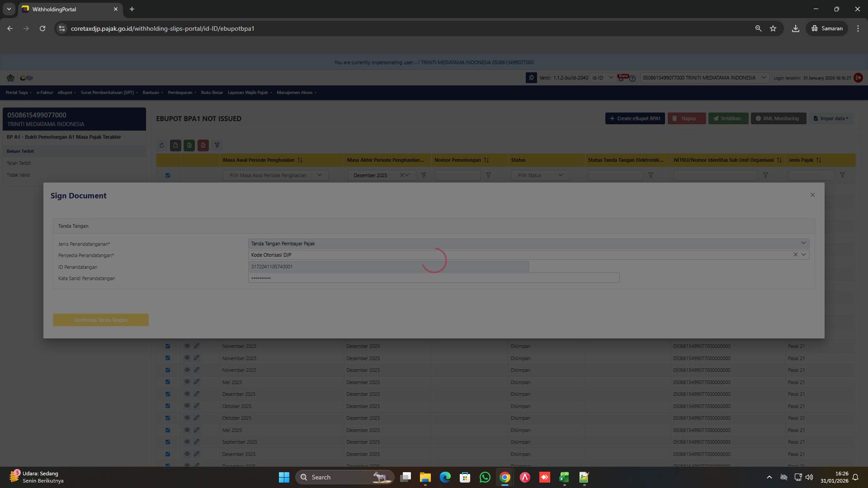The height and width of the screenshot is (488, 868).
Task: Click the red PDF export icon
Action: point(203,145)
